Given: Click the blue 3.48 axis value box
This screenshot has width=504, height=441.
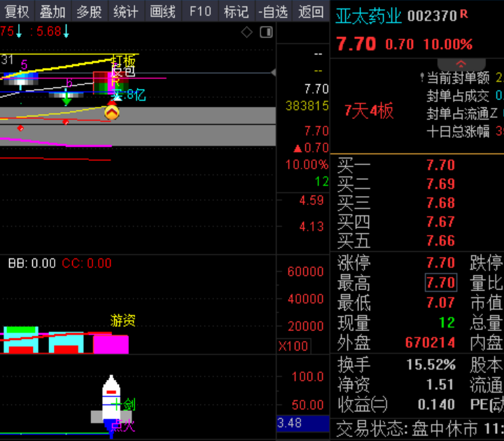Looking at the screenshot, I should (303, 423).
